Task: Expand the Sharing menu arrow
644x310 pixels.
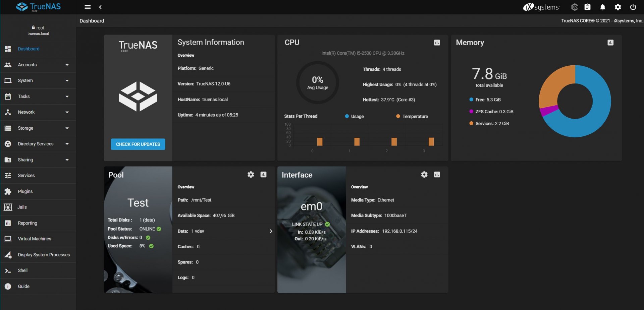Action: tap(67, 160)
